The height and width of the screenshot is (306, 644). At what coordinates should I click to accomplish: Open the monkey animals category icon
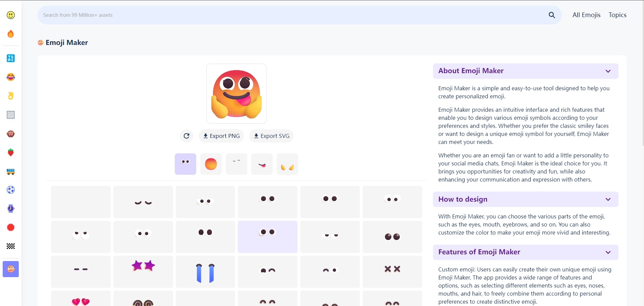coord(11,134)
